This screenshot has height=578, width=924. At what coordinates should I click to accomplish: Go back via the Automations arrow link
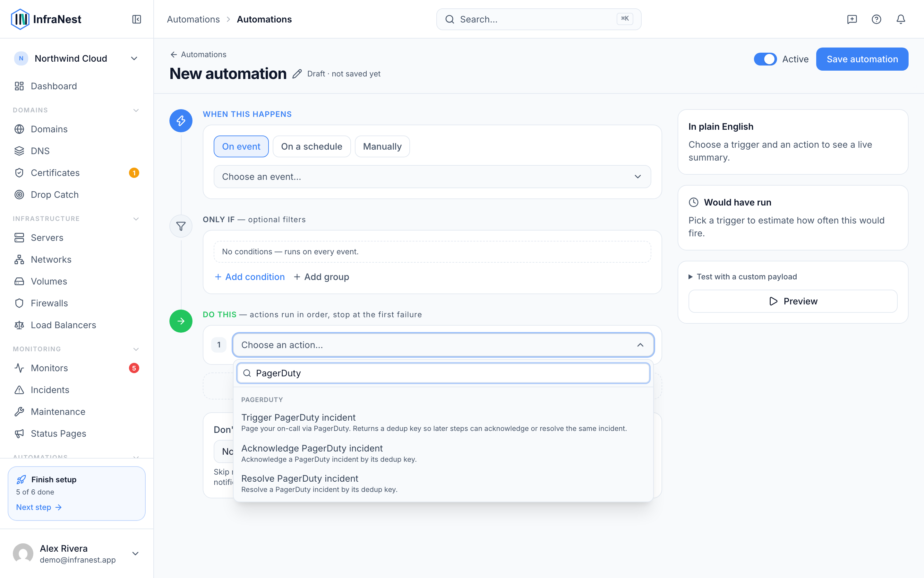pos(198,55)
